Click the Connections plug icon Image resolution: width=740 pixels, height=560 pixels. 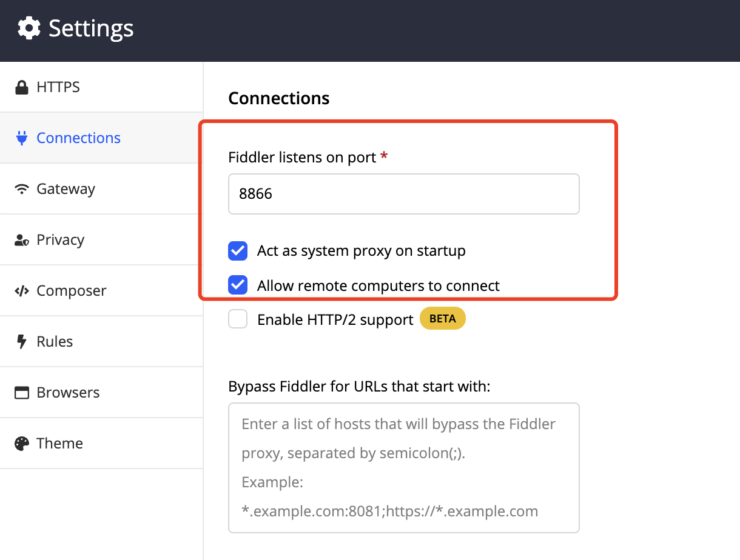click(x=22, y=138)
